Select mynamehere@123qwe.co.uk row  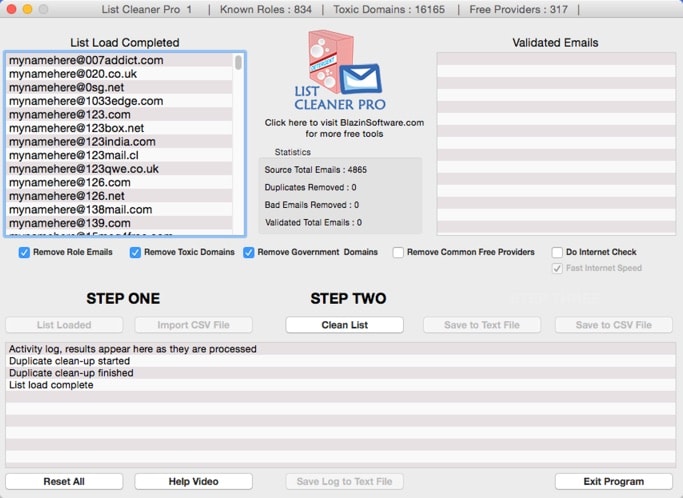point(120,169)
